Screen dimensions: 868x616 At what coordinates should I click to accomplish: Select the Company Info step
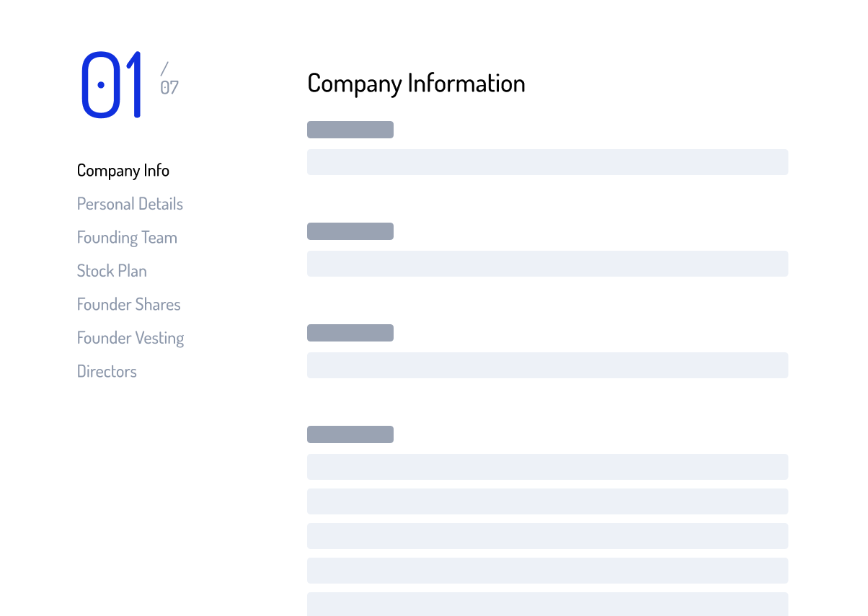(123, 171)
